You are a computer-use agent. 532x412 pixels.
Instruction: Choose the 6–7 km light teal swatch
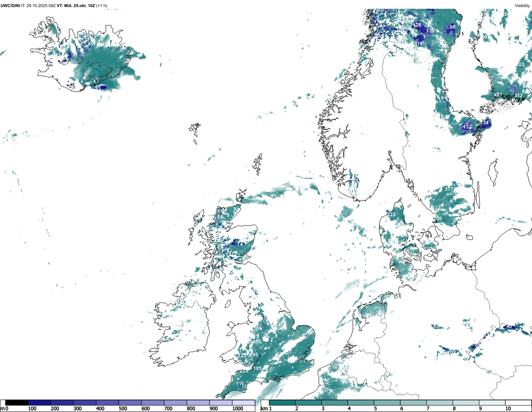(413, 403)
